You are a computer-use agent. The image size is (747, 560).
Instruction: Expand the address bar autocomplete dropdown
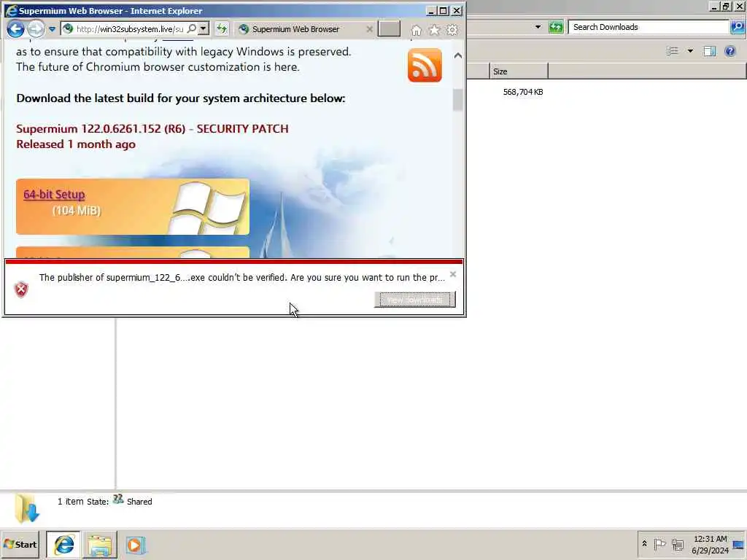pyautogui.click(x=204, y=28)
